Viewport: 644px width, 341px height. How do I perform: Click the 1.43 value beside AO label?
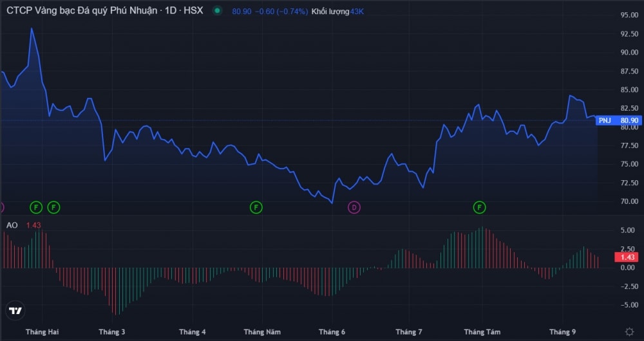[33, 225]
